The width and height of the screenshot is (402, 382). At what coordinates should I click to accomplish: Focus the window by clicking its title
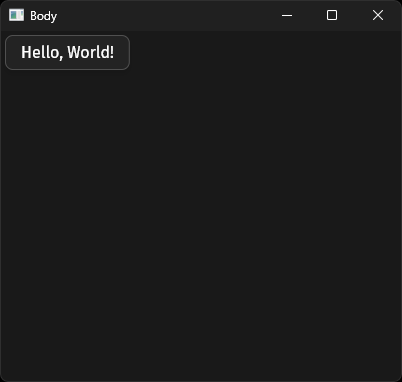click(x=43, y=16)
